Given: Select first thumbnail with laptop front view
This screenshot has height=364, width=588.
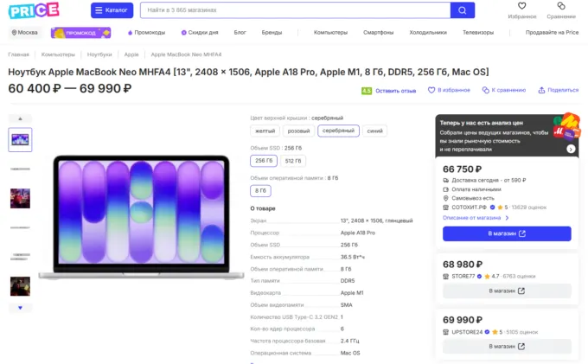Looking at the screenshot, I should point(20,140).
